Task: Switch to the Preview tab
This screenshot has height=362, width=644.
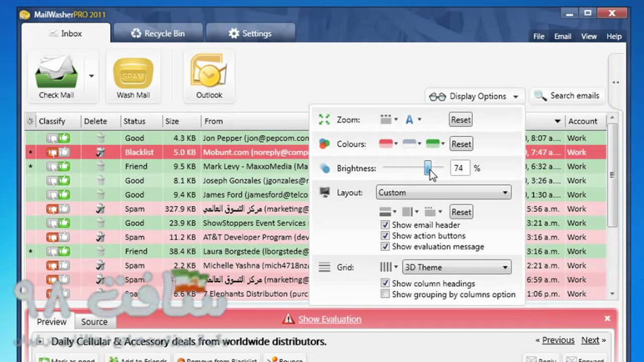Action: [52, 322]
